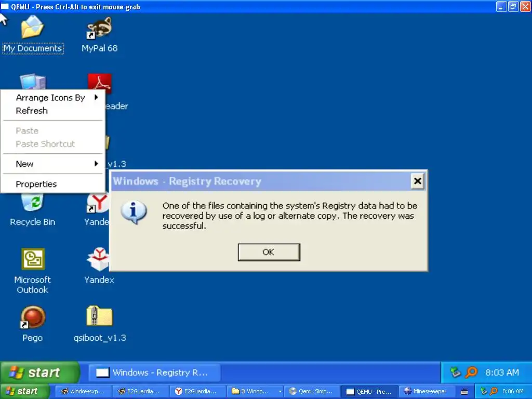Expand the arrow next to New
This screenshot has width=532, height=399.
[x=96, y=164]
